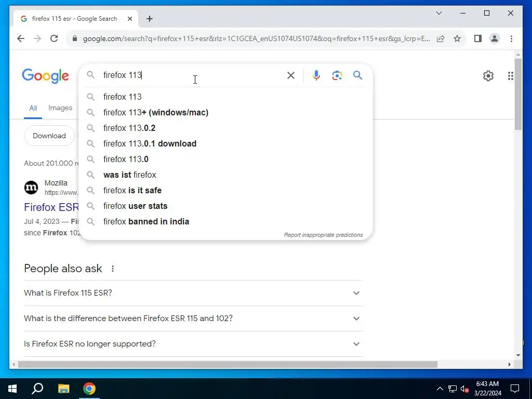Viewport: 532px width, 399px height.
Task: Click the address bar URL
Action: pos(257,38)
